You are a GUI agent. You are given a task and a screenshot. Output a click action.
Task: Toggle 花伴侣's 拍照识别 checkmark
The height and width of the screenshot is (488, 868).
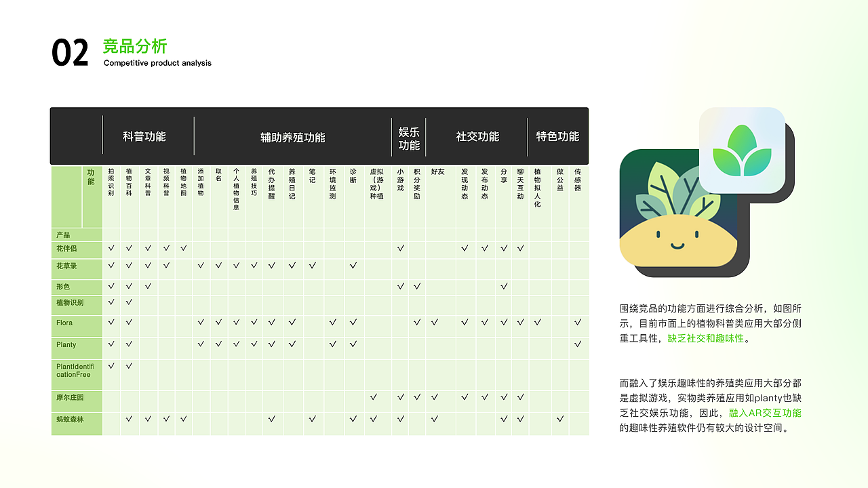click(x=111, y=249)
